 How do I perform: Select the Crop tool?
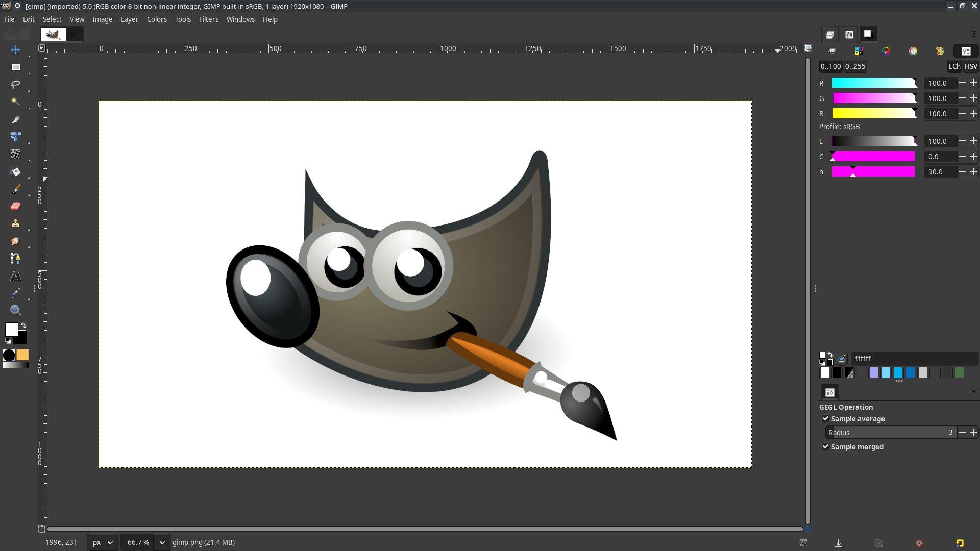point(15,119)
